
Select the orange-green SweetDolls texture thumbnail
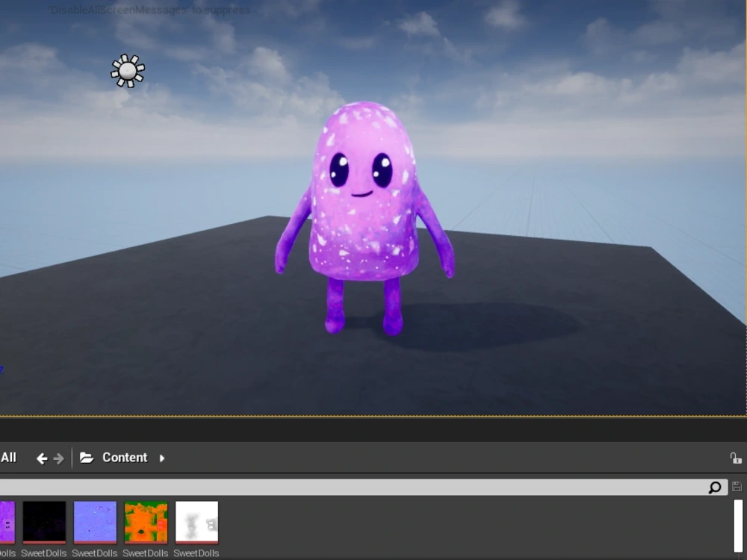click(x=146, y=522)
